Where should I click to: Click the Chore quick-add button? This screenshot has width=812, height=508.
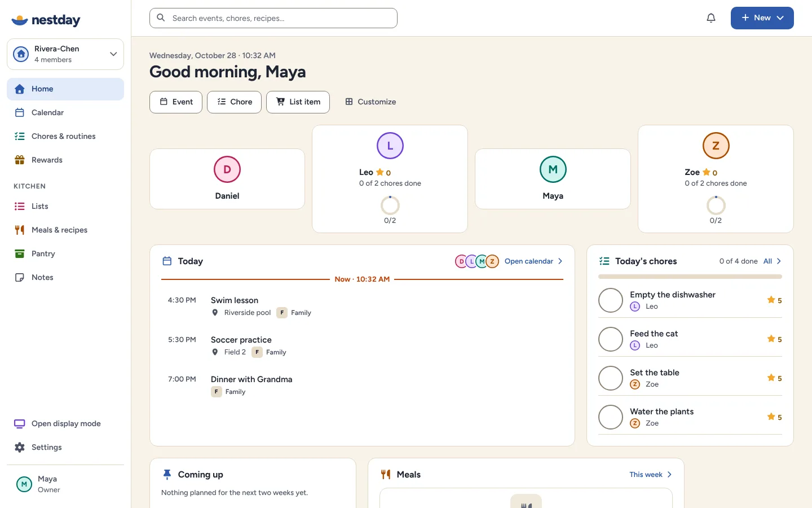point(234,102)
